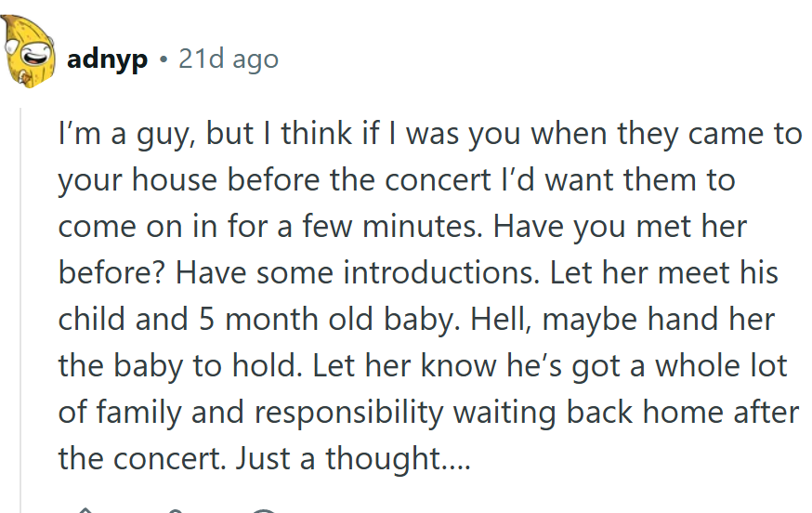Click the reply bubble icon

click(x=264, y=509)
